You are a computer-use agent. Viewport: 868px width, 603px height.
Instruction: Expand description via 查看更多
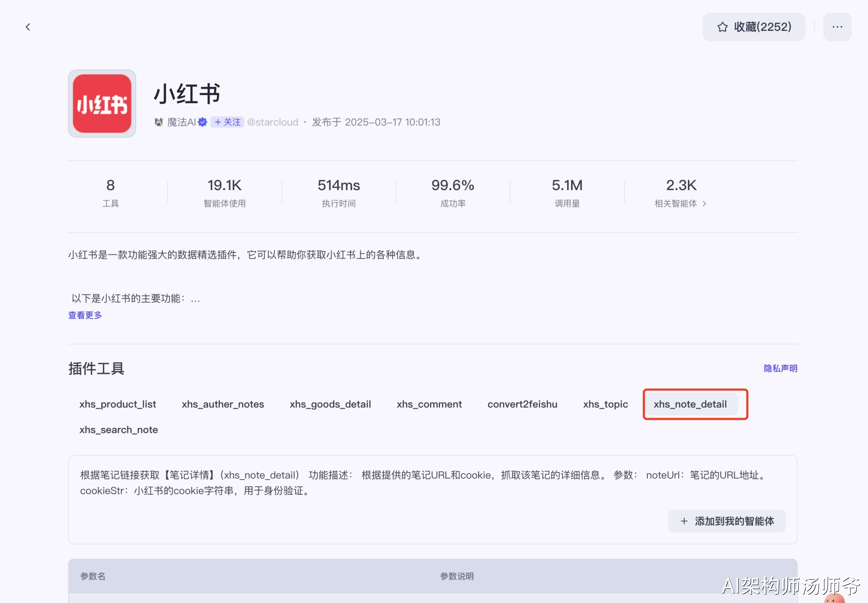point(85,315)
